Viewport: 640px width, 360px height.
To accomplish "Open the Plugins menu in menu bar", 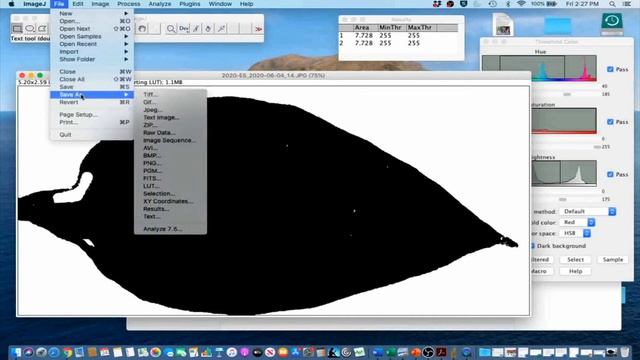I will click(190, 4).
